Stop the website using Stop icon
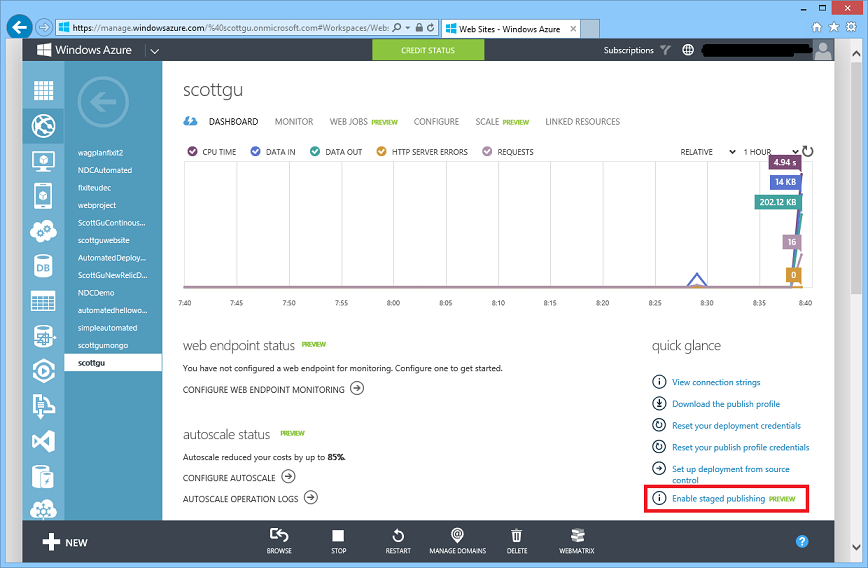The image size is (868, 568). tap(338, 537)
